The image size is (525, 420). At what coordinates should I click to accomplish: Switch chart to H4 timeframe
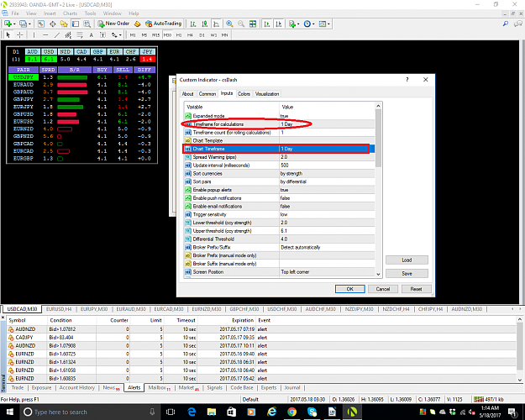pyautogui.click(x=190, y=34)
